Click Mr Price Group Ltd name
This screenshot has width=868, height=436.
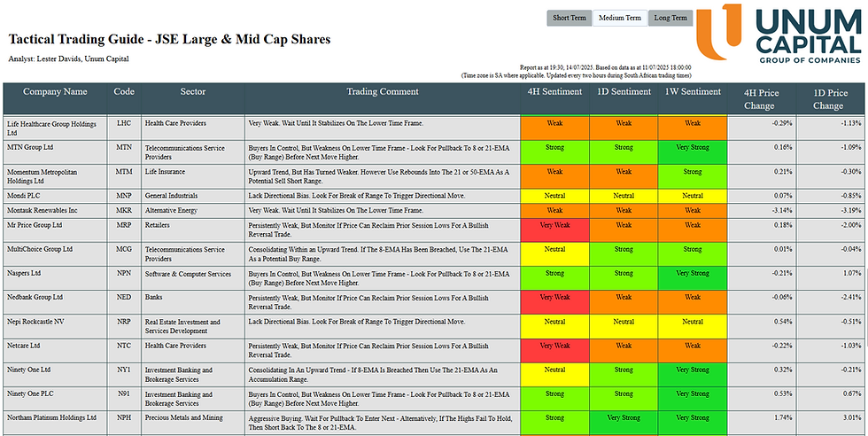pos(35,225)
